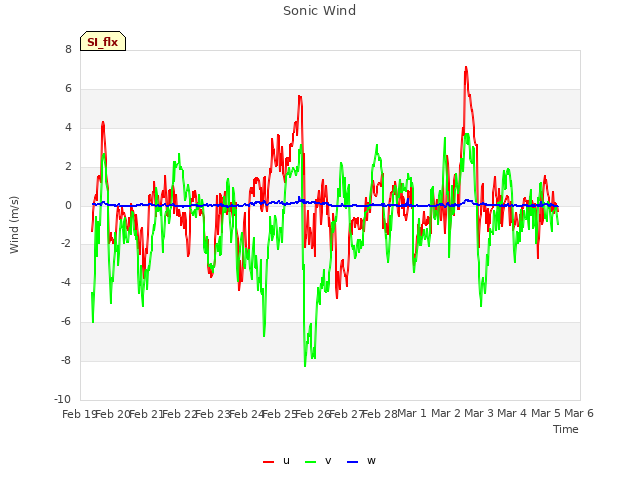Toggle the blue w series in the legend
640x480 pixels.
[x=361, y=461]
